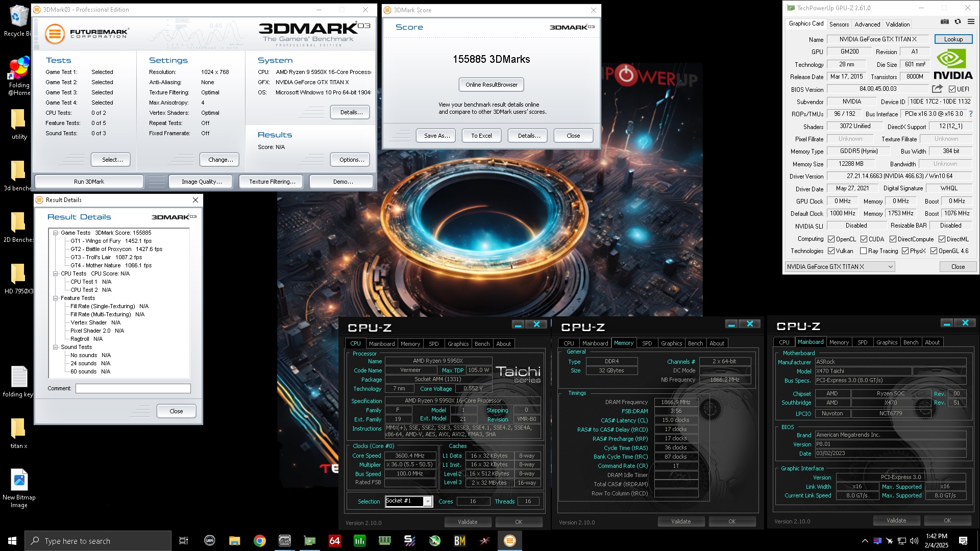The image size is (980, 551).
Task: Toggle the OpenGL 4.6 checkbox
Action: [934, 251]
